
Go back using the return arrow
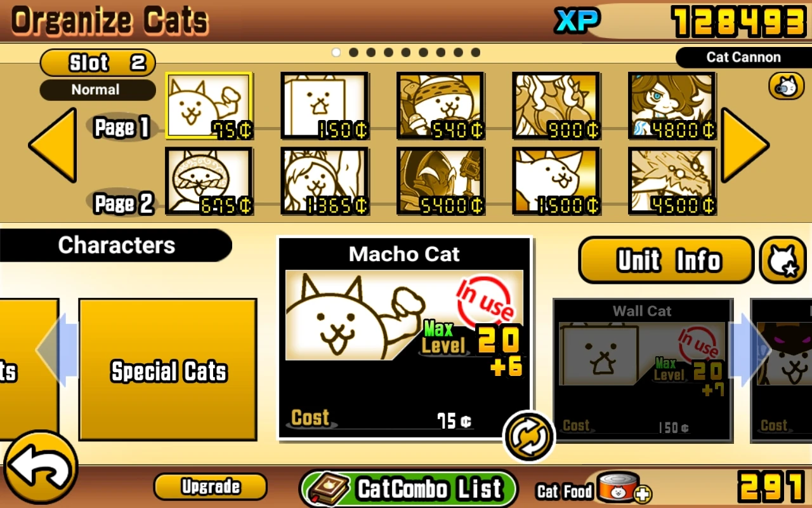point(39,468)
